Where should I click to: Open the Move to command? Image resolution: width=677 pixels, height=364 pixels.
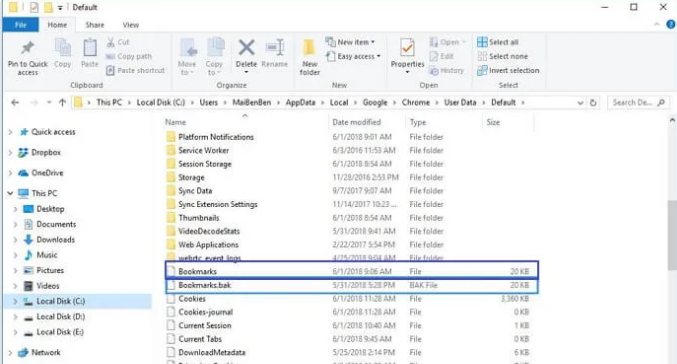pos(187,56)
